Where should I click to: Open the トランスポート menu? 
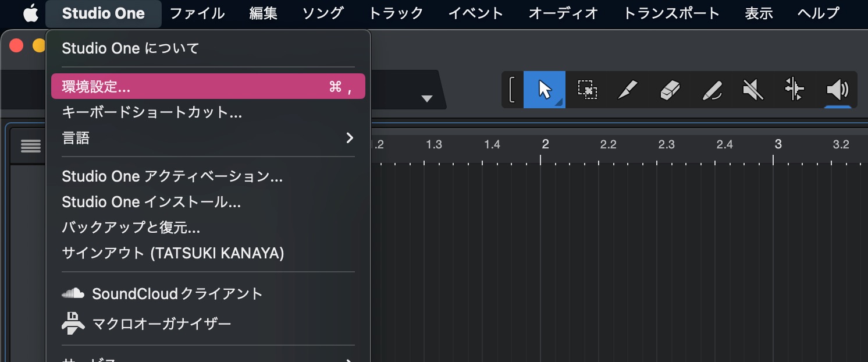coord(671,13)
